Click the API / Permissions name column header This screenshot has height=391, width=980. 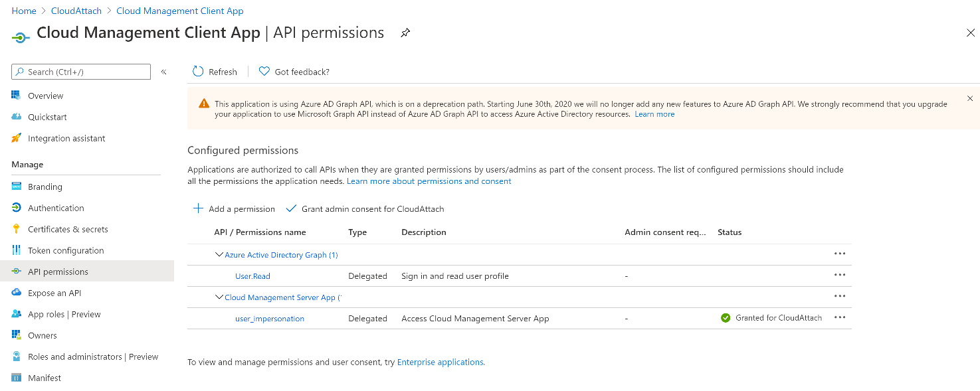point(260,232)
